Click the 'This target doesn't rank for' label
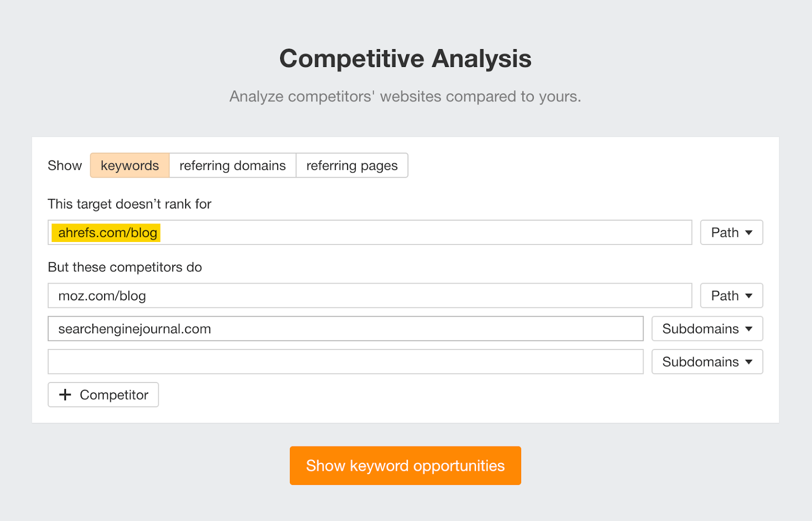This screenshot has width=812, height=521. pos(129,204)
